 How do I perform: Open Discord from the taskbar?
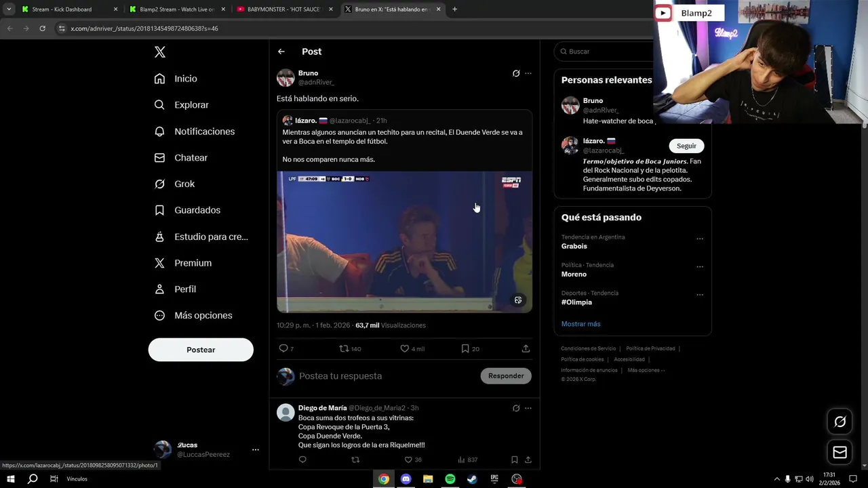click(x=406, y=479)
